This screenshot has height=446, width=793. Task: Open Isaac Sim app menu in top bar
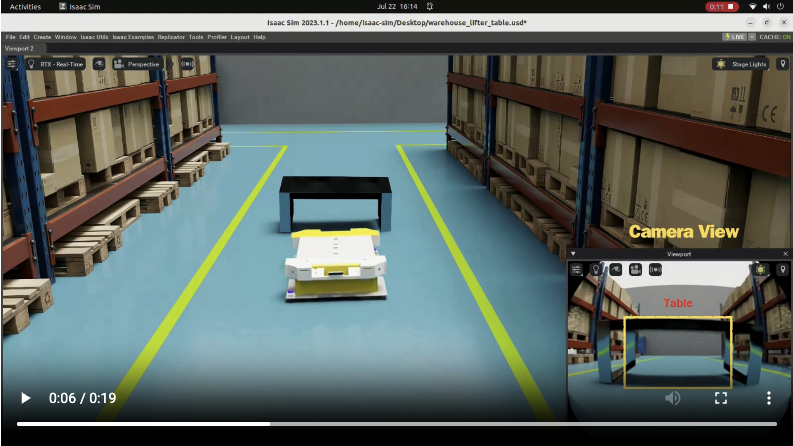click(x=79, y=7)
